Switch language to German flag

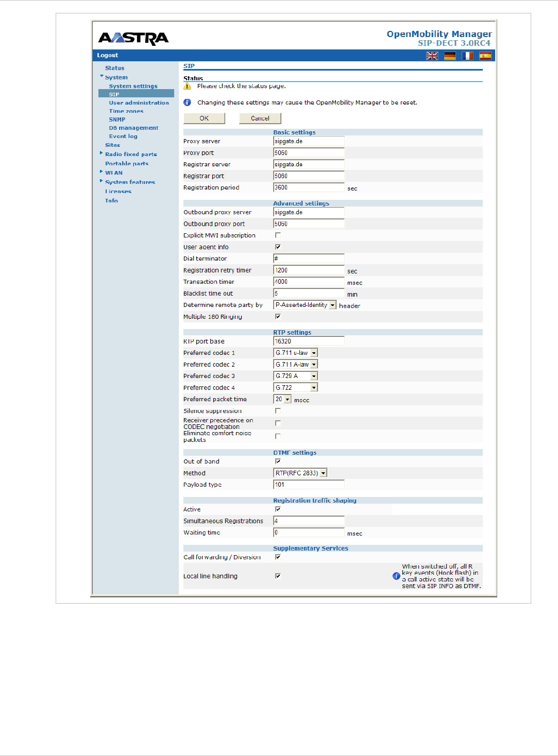point(450,56)
